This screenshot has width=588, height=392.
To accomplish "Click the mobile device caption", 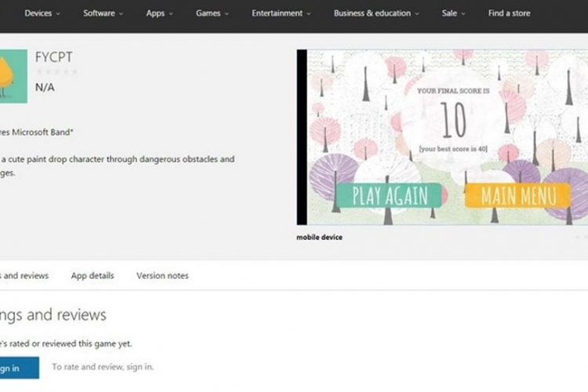I will (319, 237).
